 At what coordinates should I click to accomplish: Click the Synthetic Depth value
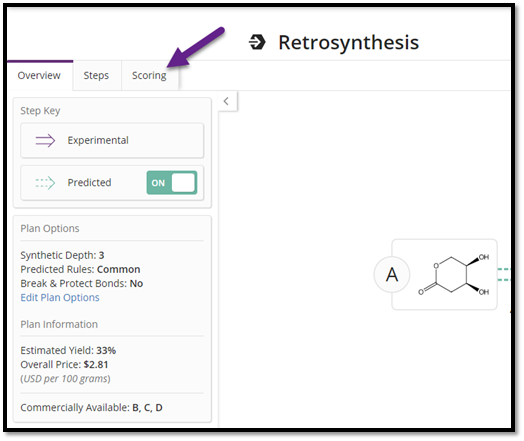[x=101, y=255]
